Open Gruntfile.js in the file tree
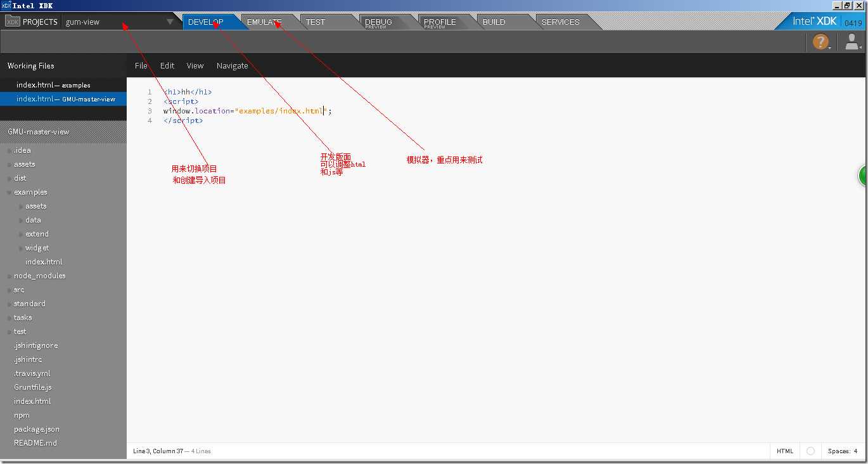 pos(33,387)
